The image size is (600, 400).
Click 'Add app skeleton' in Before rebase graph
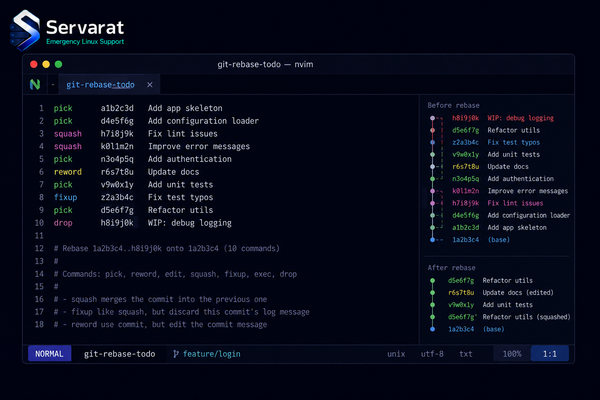click(517, 228)
